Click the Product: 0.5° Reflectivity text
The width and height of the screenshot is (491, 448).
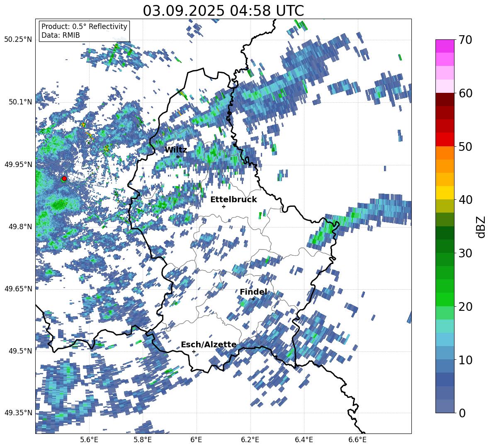pos(84,27)
